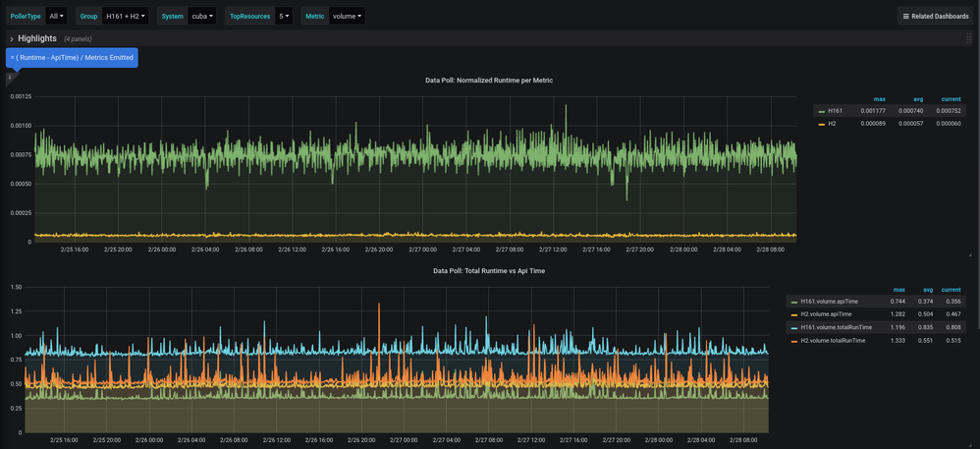The width and height of the screenshot is (980, 449).
Task: Expand the Highlights row chevron
Action: (x=11, y=38)
